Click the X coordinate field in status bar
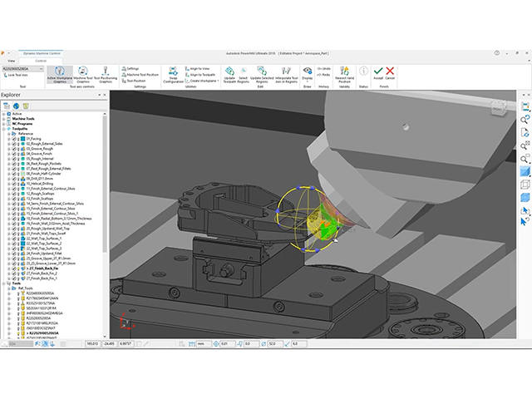The image size is (532, 399). tap(91, 342)
